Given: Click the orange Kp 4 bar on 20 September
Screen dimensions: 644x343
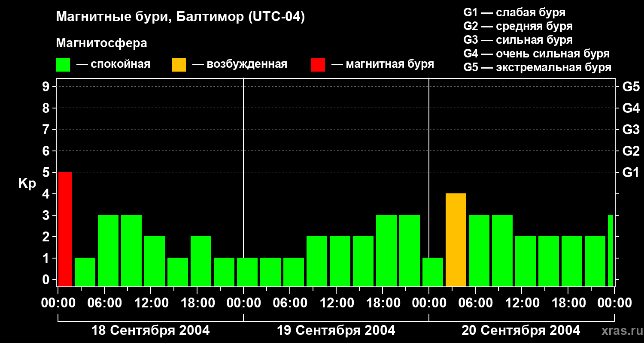Looking at the screenshot, I should click(x=456, y=240).
